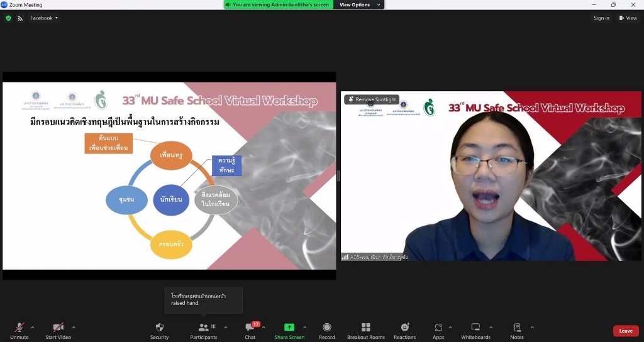Click the speaker's video tile
The image size is (644, 342).
(x=491, y=176)
